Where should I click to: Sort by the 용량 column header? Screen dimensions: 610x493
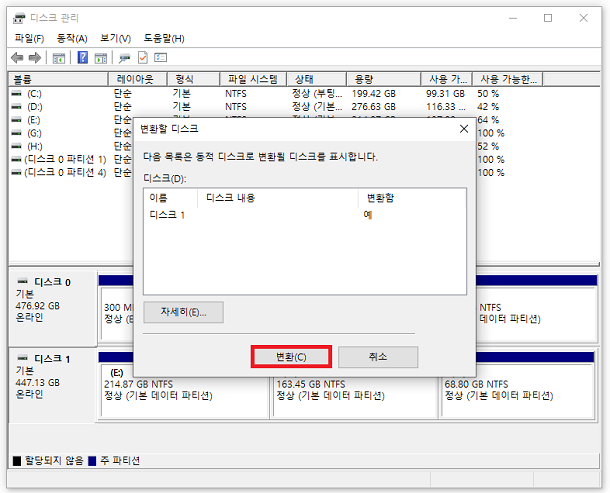pos(384,79)
